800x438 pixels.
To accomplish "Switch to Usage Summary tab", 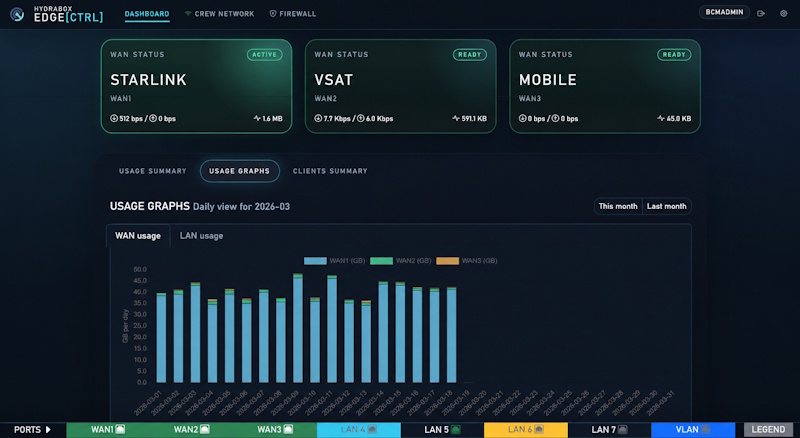I will coord(153,171).
